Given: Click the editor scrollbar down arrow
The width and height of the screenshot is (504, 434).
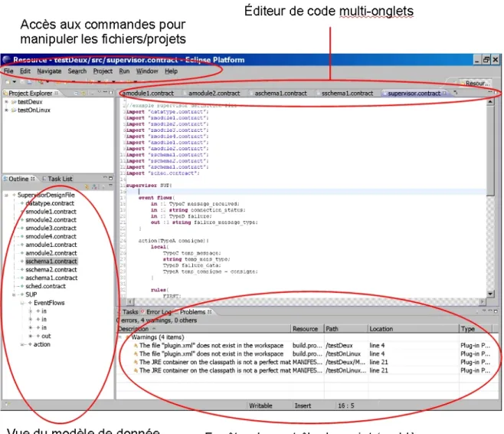Looking at the screenshot, I should tap(490, 294).
